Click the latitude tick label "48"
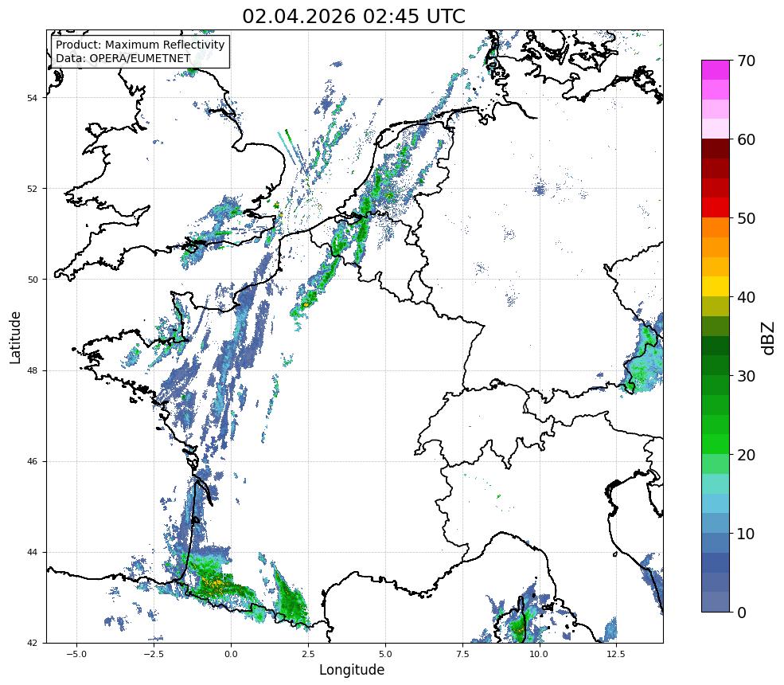 pyautogui.click(x=32, y=370)
